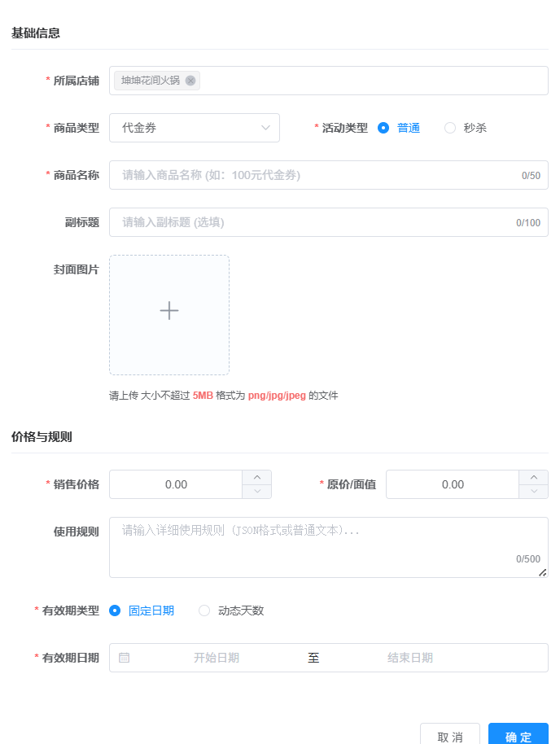Image resolution: width=560 pixels, height=744 pixels.
Task: Click the 价格与规则 section heading
Action: pyautogui.click(x=42, y=436)
